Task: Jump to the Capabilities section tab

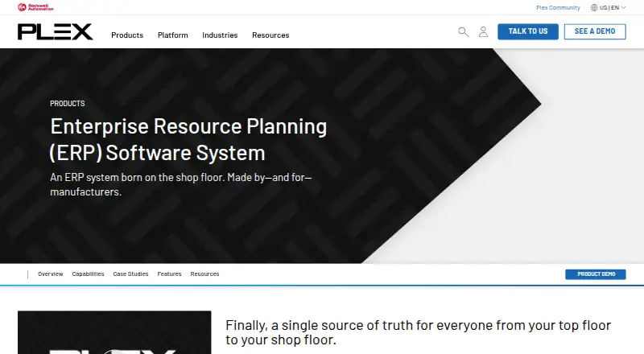Action: (x=88, y=274)
